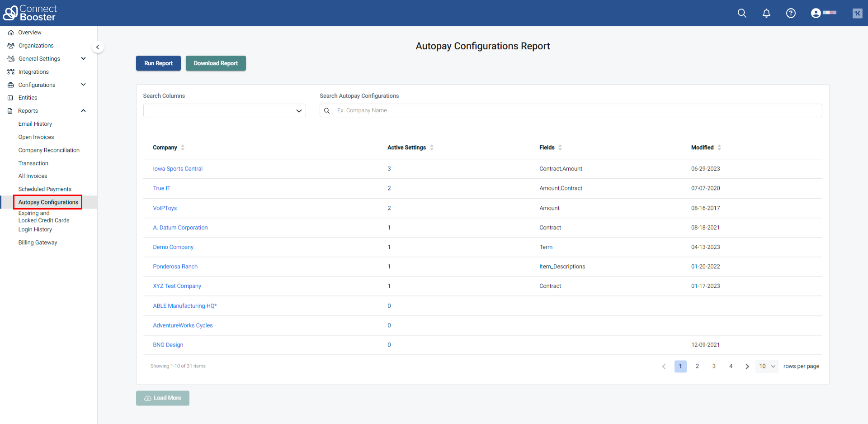The height and width of the screenshot is (424, 868).
Task: Open All Invoices report
Action: pyautogui.click(x=33, y=176)
